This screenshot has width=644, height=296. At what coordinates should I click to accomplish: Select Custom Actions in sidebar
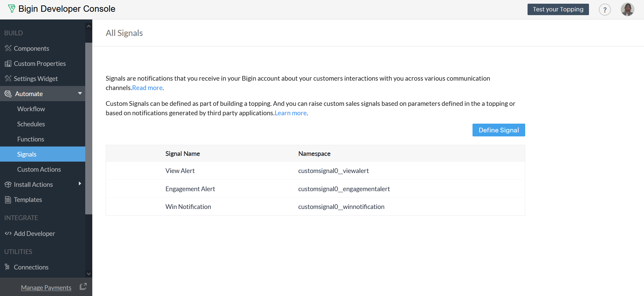39,169
